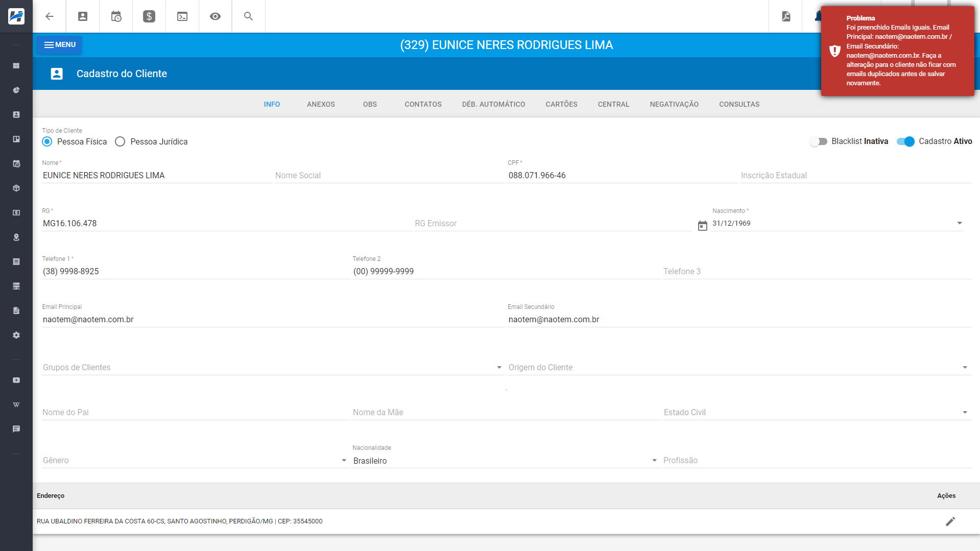
Task: Open the kanban board sidebar icon
Action: point(16,139)
